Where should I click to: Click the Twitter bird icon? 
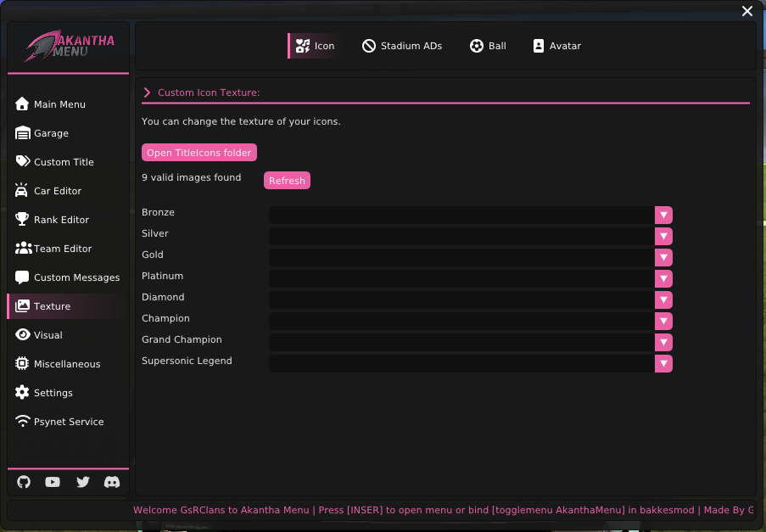(82, 482)
